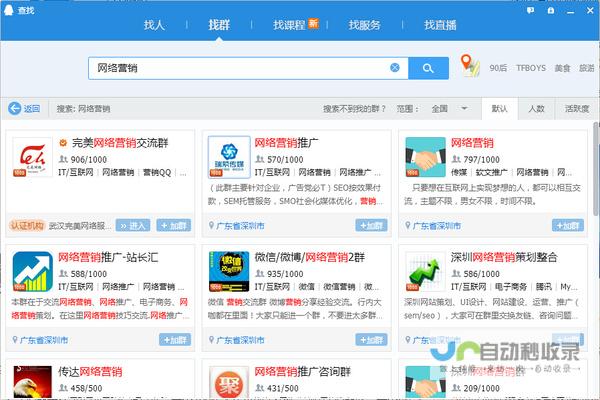
Task: Open group title 网络营销推广咨询群
Action: [x=303, y=371]
